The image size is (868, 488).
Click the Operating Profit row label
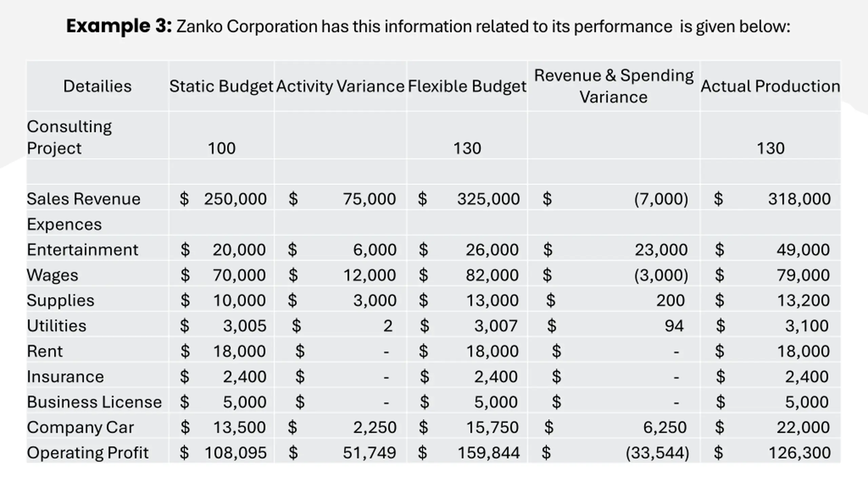[x=87, y=453]
